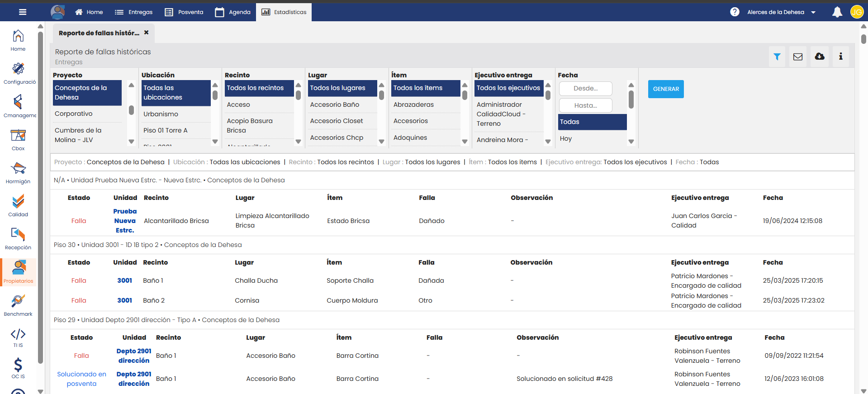Click the GENERAR button
This screenshot has width=868, height=394.
coord(666,89)
